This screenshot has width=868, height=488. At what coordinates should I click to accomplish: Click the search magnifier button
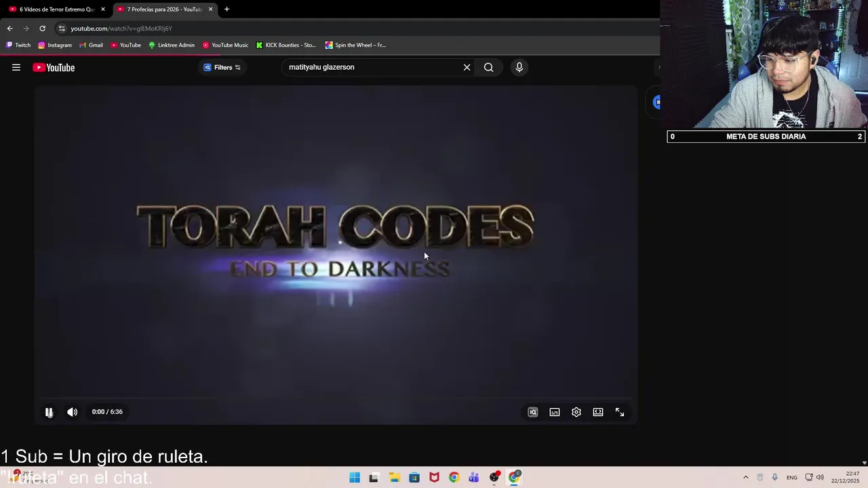click(488, 67)
